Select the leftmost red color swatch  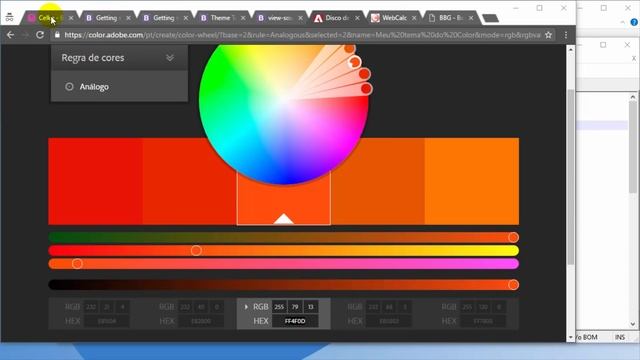96,181
